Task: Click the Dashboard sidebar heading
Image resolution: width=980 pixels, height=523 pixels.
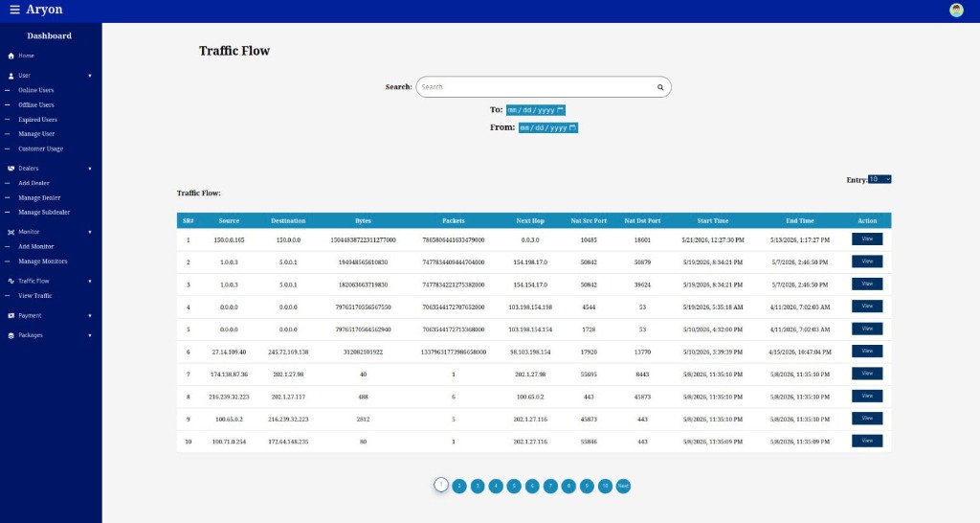Action: [50, 35]
